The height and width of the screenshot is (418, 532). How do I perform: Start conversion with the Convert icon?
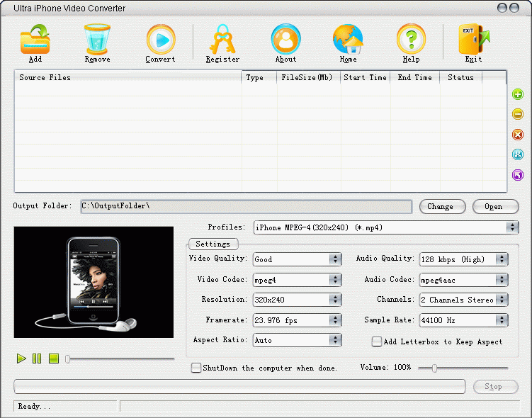161,40
